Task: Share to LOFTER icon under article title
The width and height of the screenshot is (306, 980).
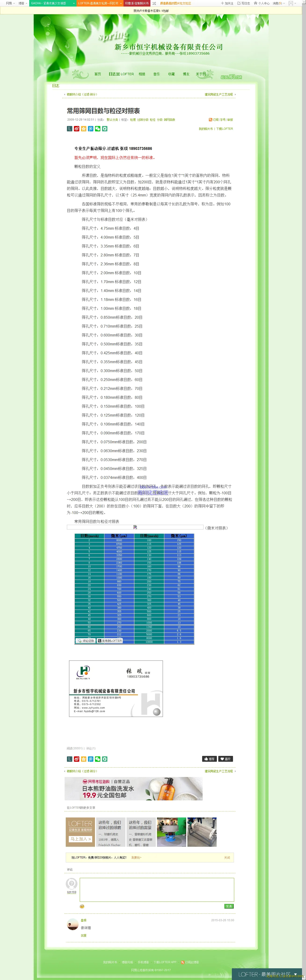Action: (x=69, y=129)
